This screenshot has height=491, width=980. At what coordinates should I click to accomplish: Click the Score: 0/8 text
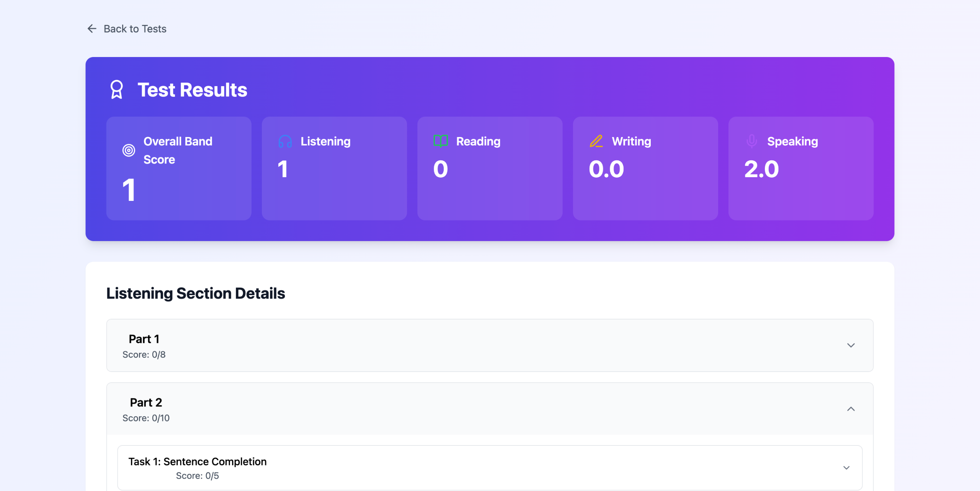point(144,354)
